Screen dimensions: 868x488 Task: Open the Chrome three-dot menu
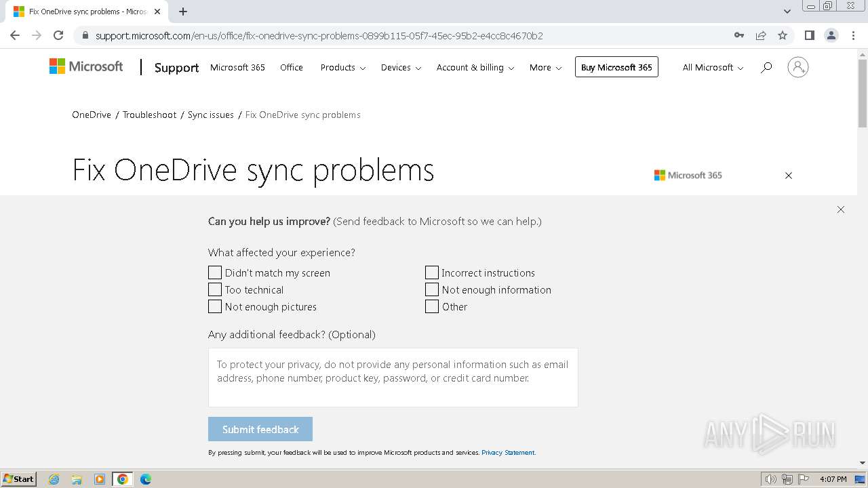click(853, 35)
